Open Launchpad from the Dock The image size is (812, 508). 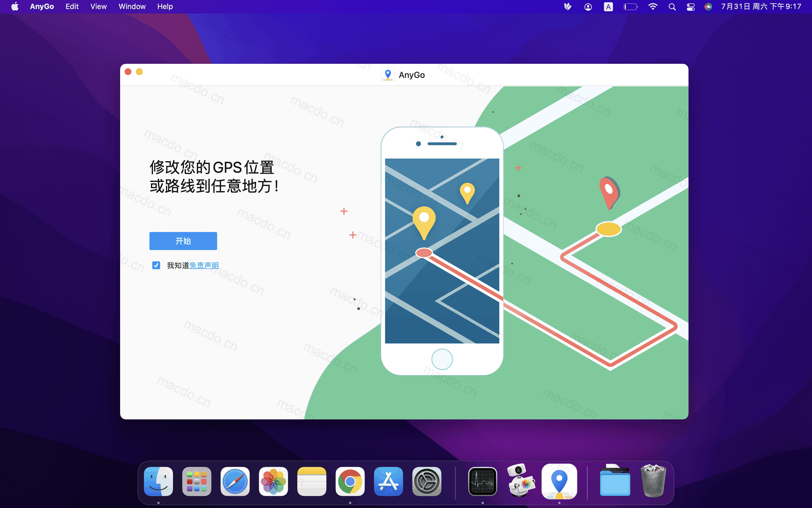point(197,481)
